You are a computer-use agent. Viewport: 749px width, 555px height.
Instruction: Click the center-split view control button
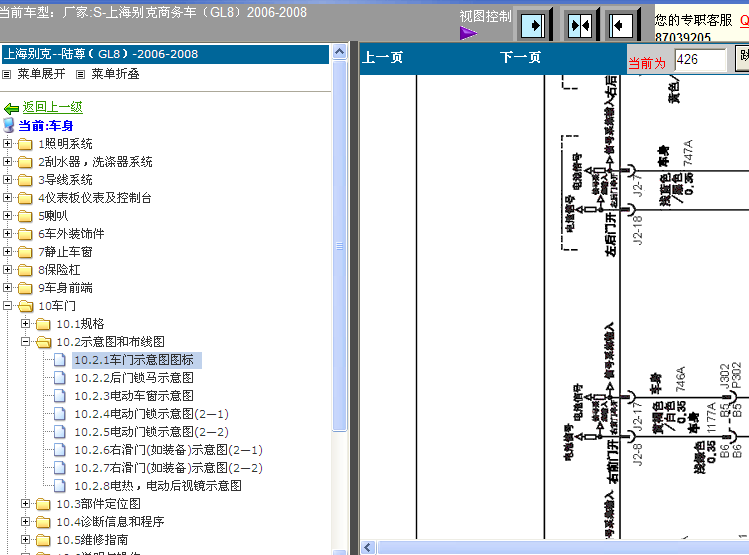579,24
